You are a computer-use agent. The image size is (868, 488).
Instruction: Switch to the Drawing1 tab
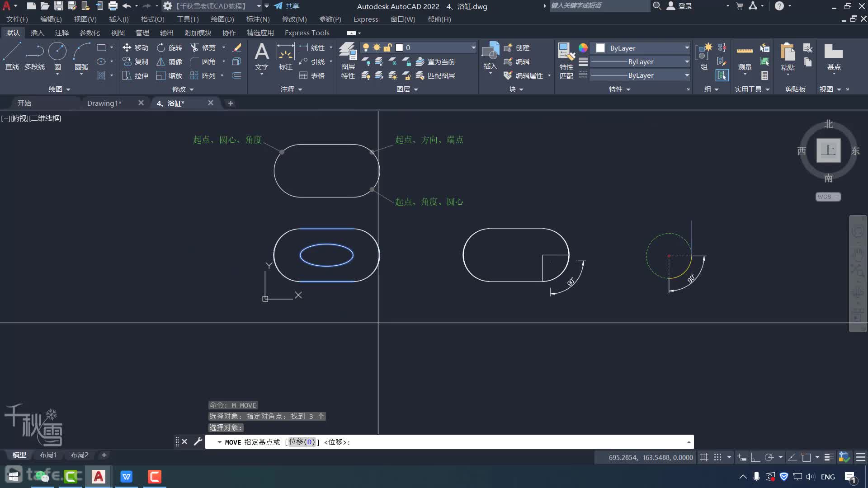(x=104, y=103)
